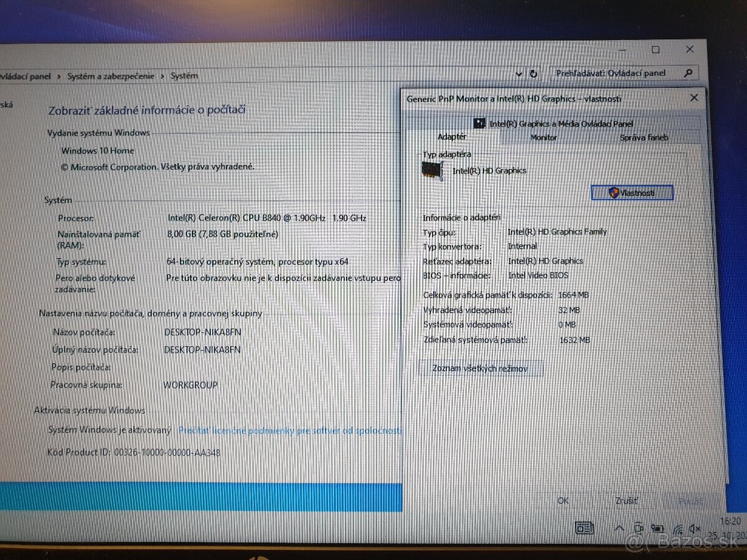
Task: Click the search magnifier icon in Control Panel
Action: (x=687, y=73)
